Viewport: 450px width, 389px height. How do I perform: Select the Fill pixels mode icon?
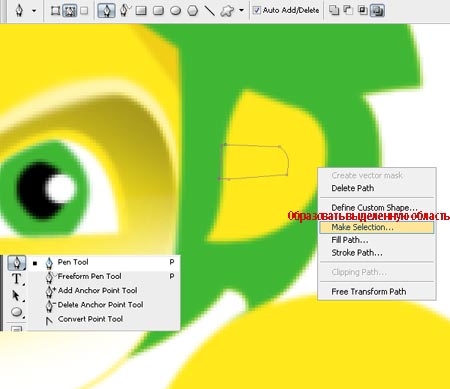coord(84,11)
